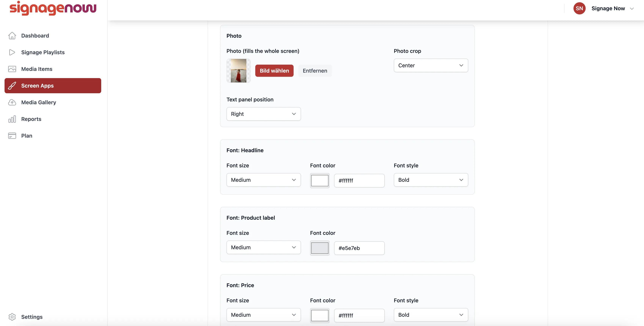Viewport: 644px width, 326px height.
Task: Open Media Gallery section
Action: (x=53, y=103)
